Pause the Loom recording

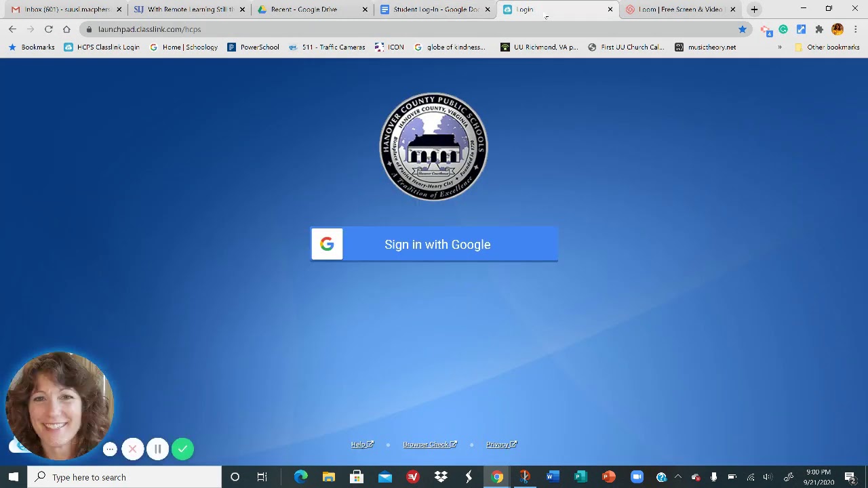coord(157,449)
